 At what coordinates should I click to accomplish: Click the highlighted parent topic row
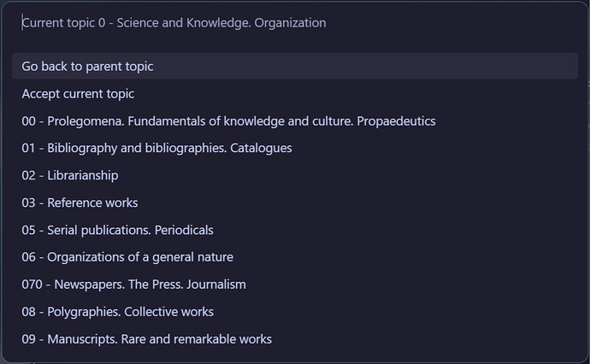pos(295,66)
